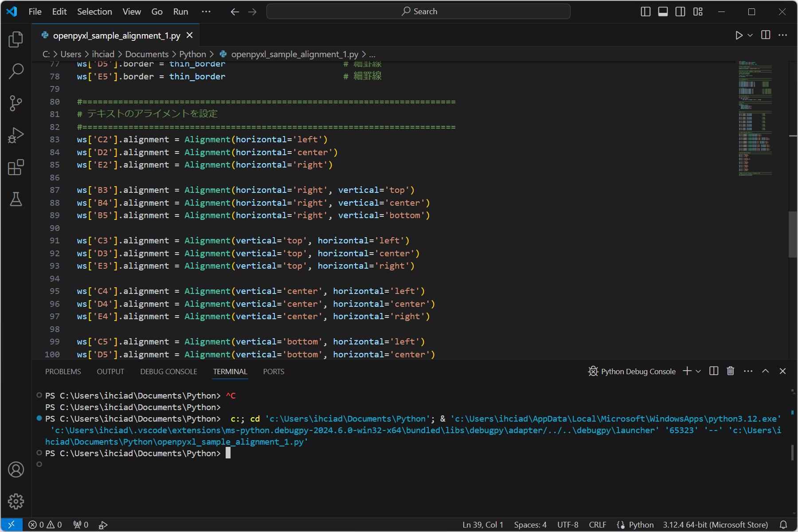The width and height of the screenshot is (798, 532).
Task: Close the openpyxl_sample_alignment_1.py tab
Action: [x=190, y=35]
